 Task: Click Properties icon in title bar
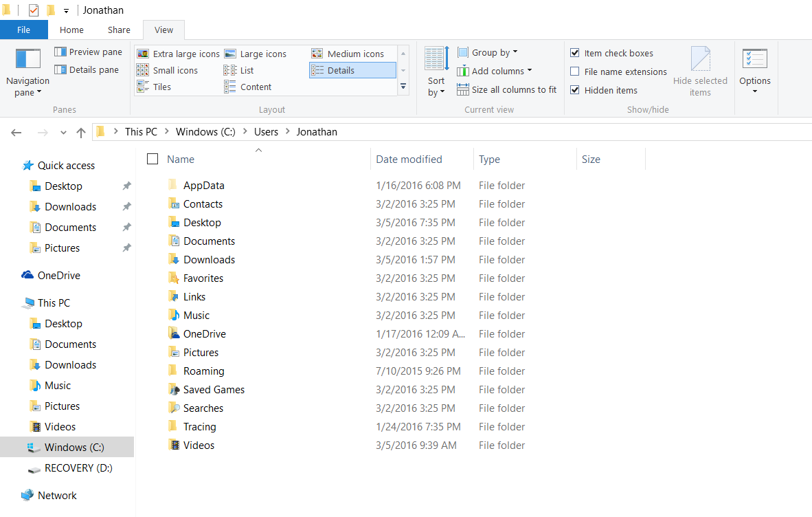pos(34,10)
